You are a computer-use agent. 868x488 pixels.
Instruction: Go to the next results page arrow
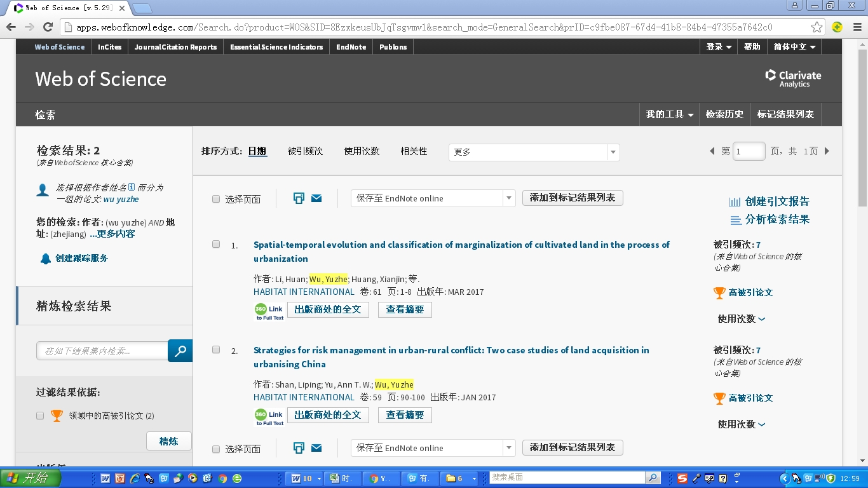click(827, 151)
